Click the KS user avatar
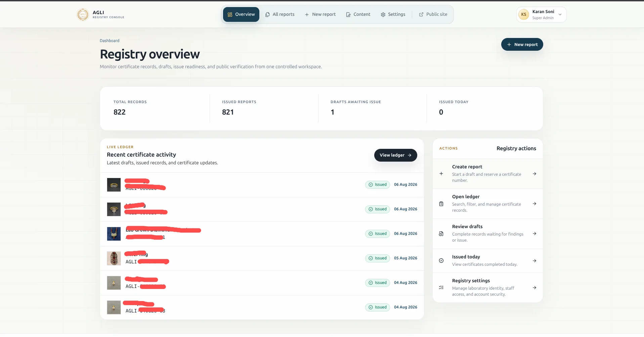This screenshot has height=337, width=644. pos(523,14)
